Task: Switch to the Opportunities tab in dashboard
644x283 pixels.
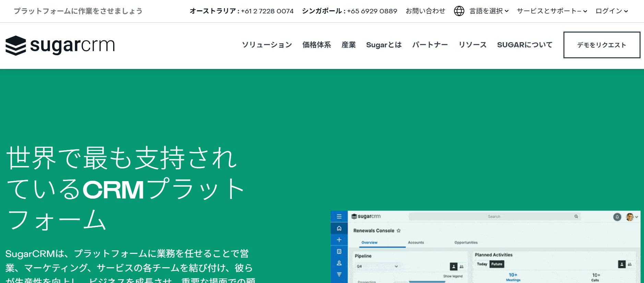Action: pos(466,243)
